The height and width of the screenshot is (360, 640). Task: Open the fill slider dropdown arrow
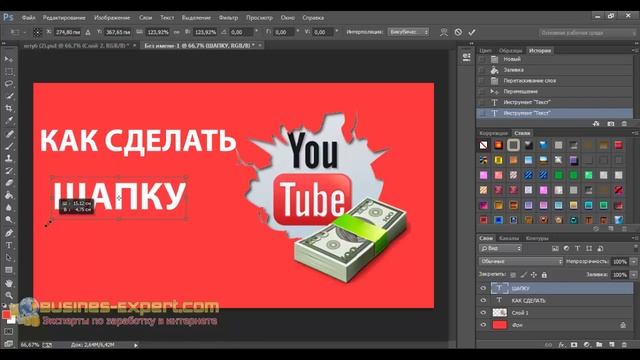633,275
